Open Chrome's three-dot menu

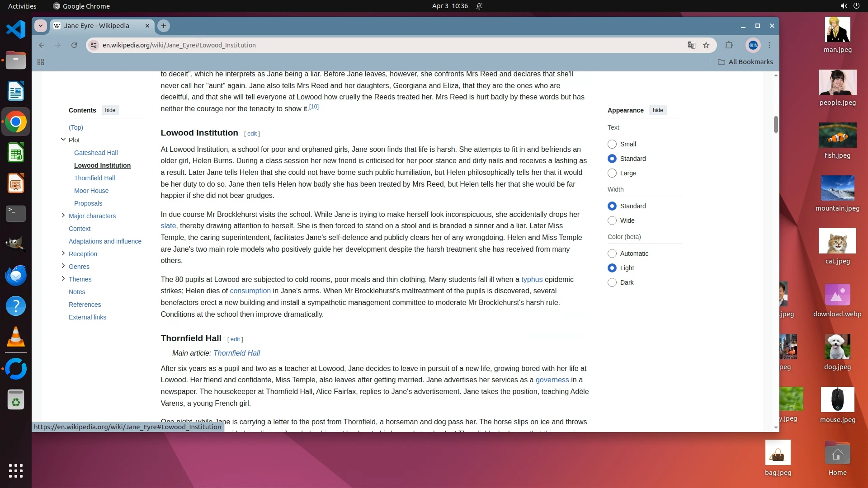769,45
